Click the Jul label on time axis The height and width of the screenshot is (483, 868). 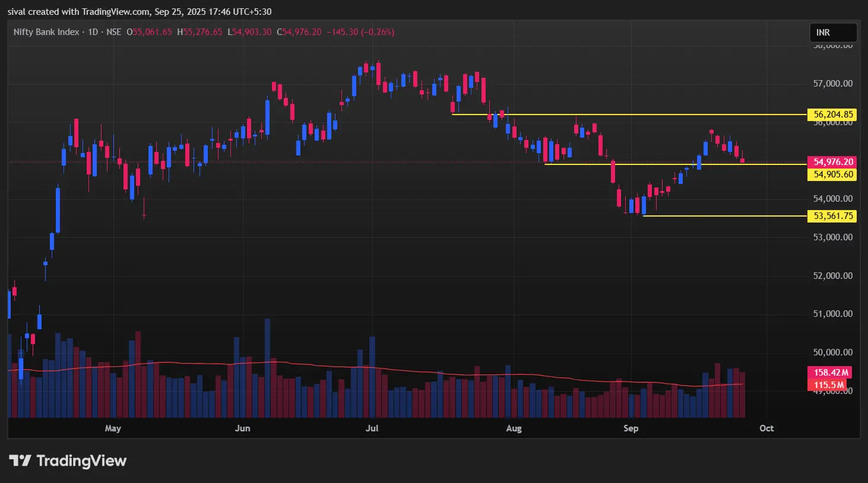372,428
